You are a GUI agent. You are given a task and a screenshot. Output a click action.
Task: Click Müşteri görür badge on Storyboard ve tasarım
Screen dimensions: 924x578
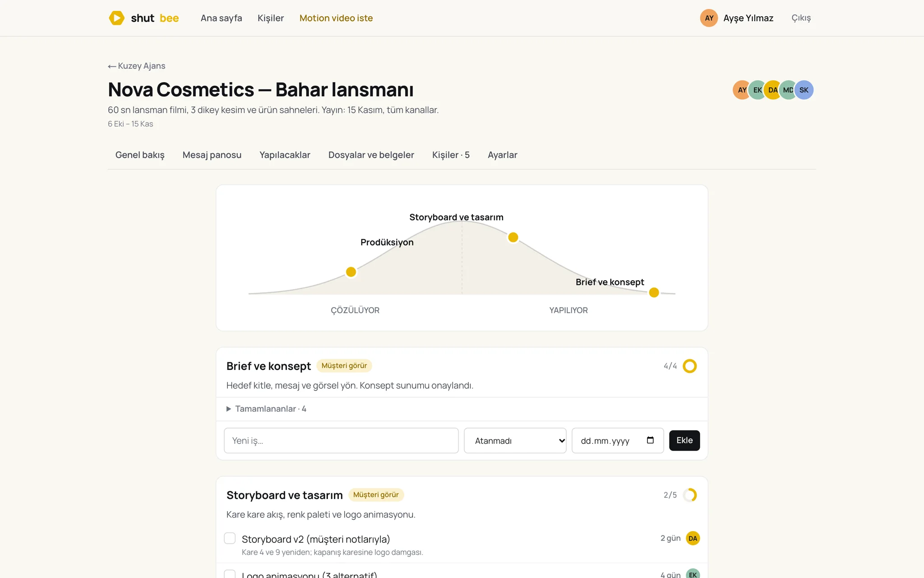point(376,495)
